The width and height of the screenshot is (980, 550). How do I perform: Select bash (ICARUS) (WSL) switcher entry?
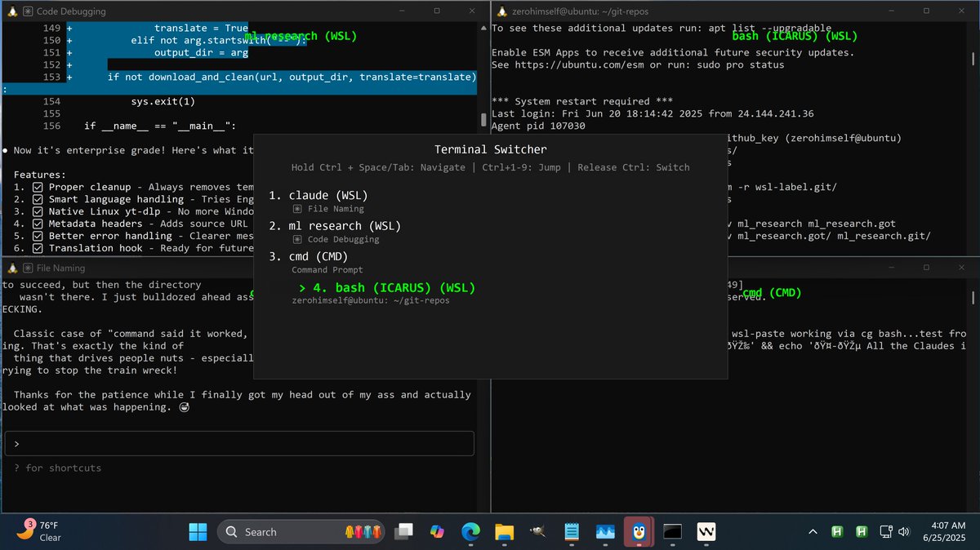pos(387,288)
